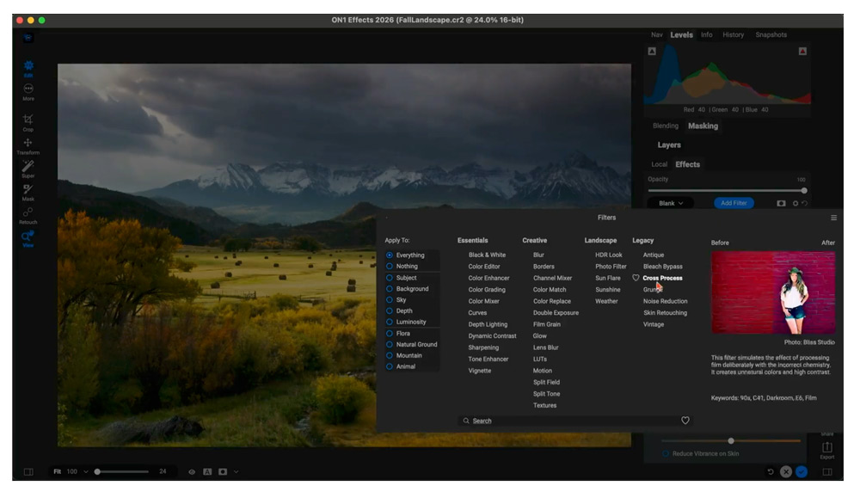Select the Sky radio button
Image resolution: width=860 pixels, height=504 pixels.
click(390, 300)
